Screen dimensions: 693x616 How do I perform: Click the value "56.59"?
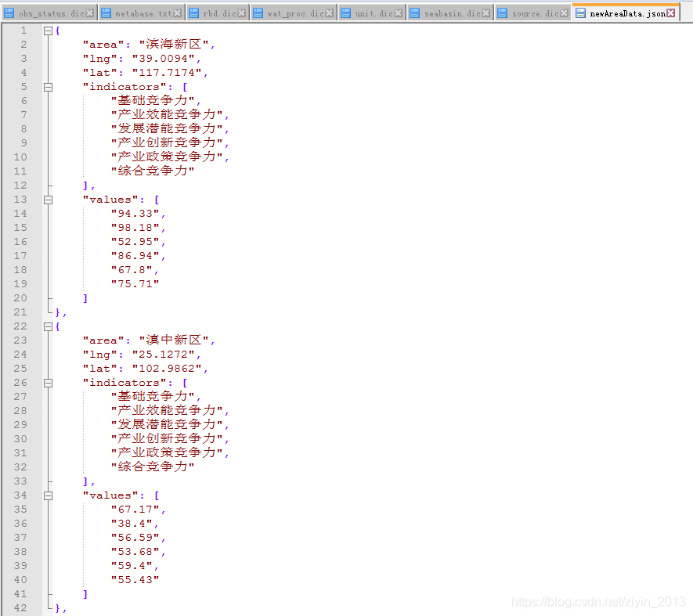135,538
